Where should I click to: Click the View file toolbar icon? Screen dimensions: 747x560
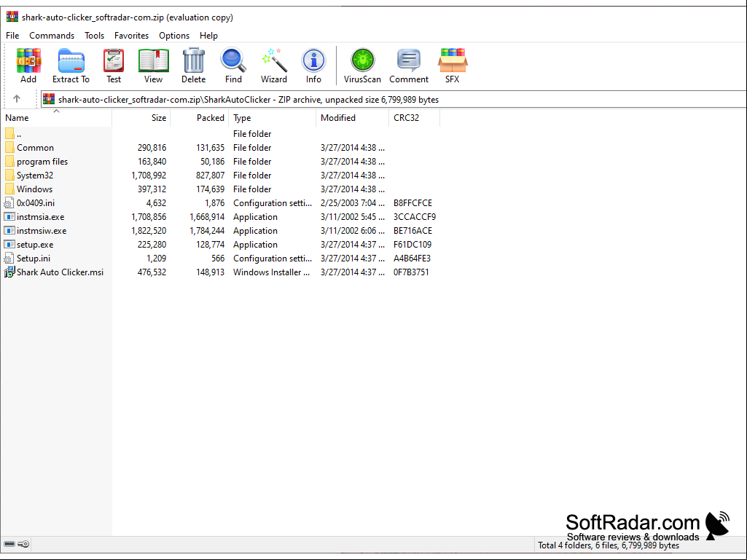(x=153, y=60)
